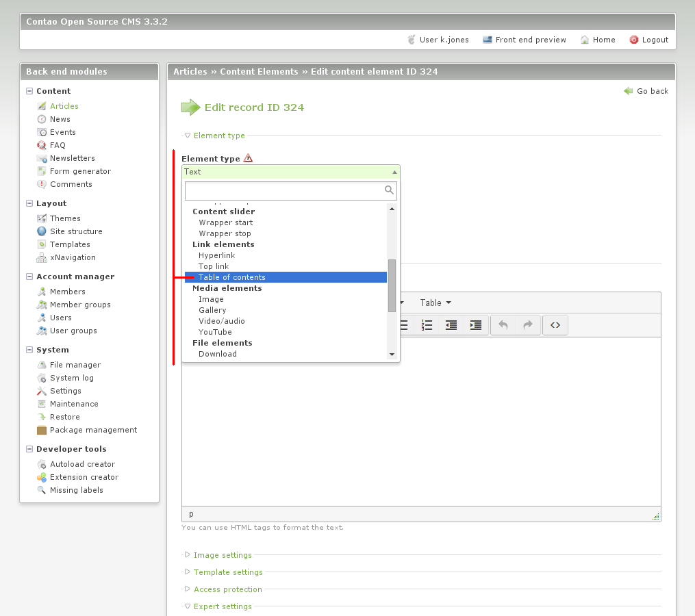Click the undo arrow icon
This screenshot has height=616, width=695.
[x=503, y=325]
